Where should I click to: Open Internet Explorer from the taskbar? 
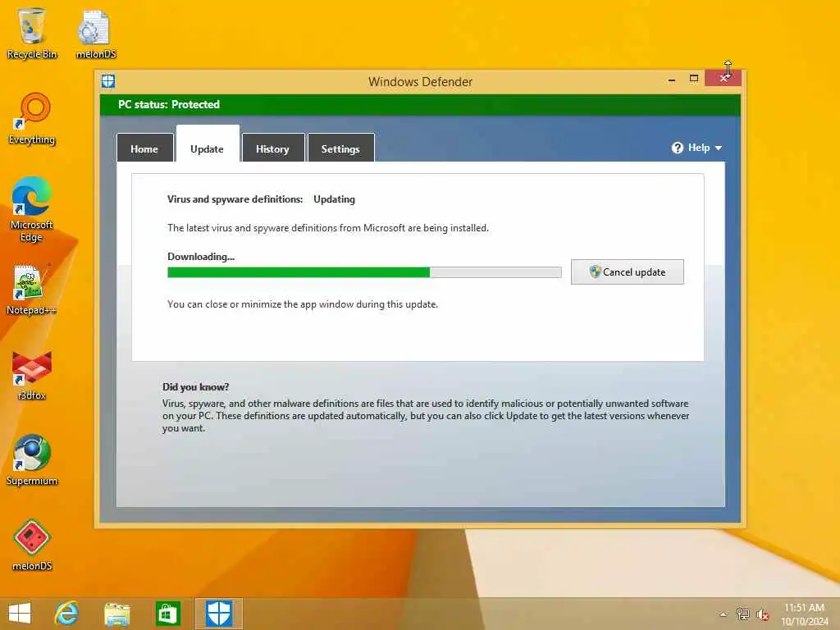tap(67, 613)
